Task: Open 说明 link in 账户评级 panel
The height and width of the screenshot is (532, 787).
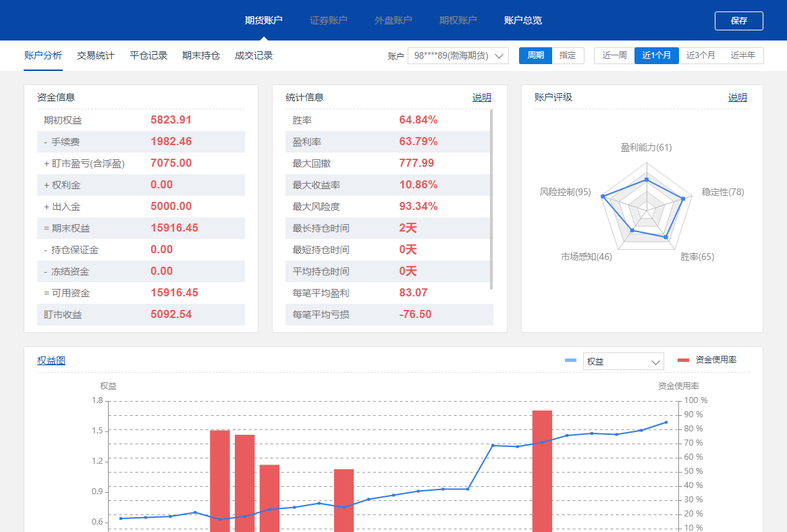Action: pos(738,97)
